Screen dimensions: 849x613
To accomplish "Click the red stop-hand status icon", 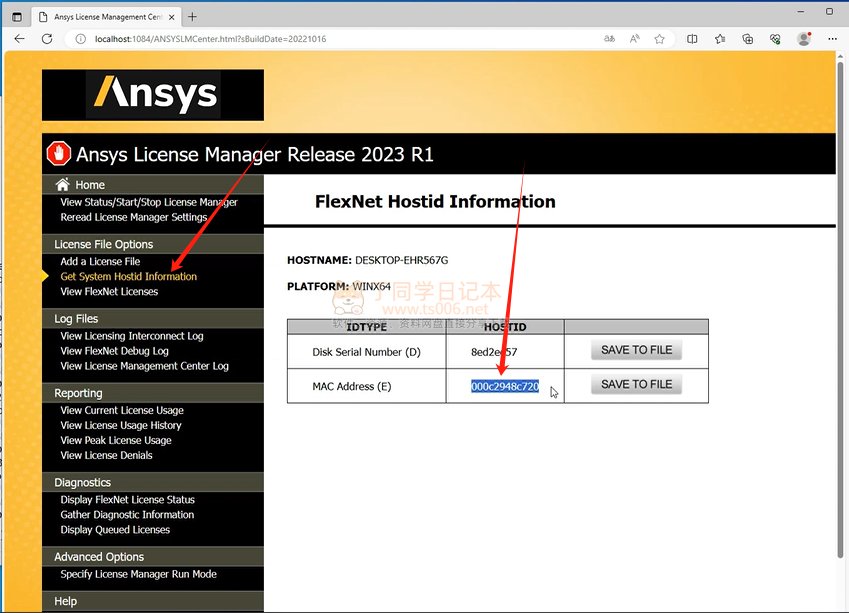I will [x=59, y=154].
